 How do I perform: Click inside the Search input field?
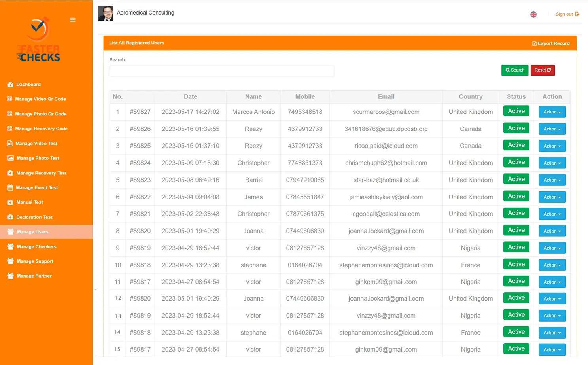tap(221, 71)
